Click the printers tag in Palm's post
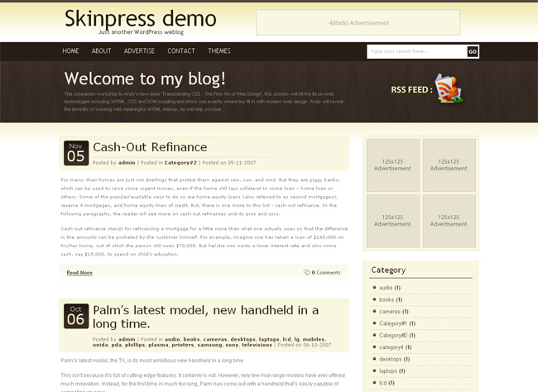Image resolution: width=538 pixels, height=392 pixels. point(183,345)
